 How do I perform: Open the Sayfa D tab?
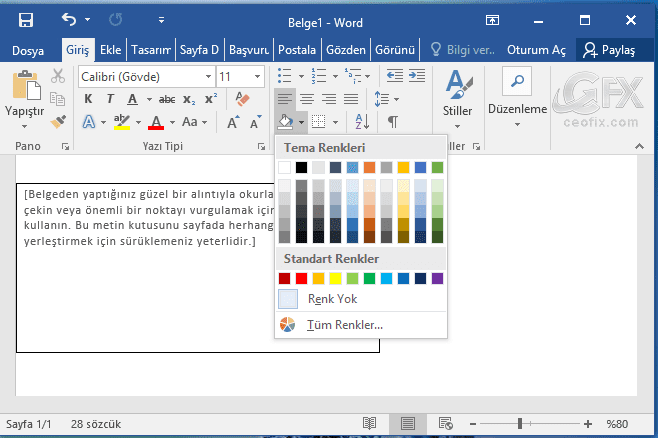click(199, 50)
